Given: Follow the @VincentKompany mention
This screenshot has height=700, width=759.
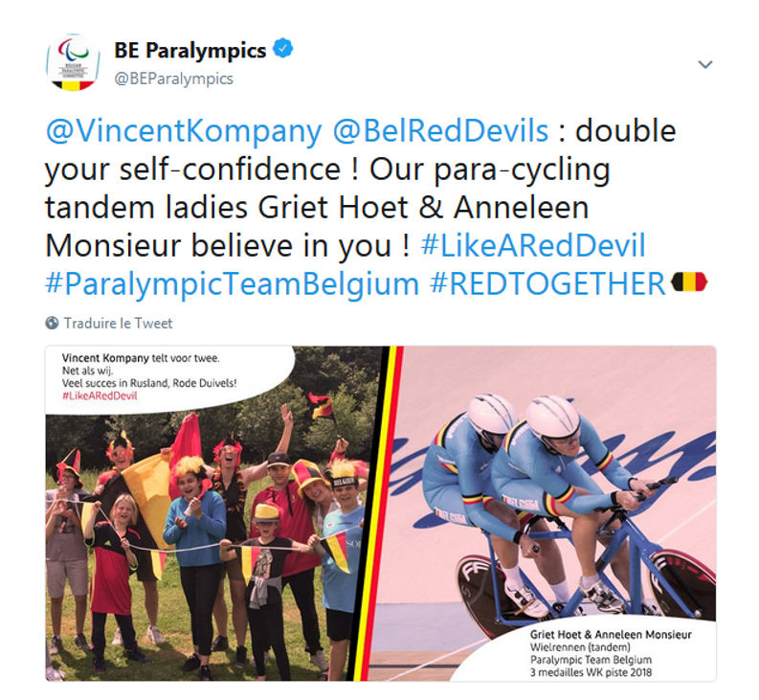Looking at the screenshot, I should coord(184,131).
